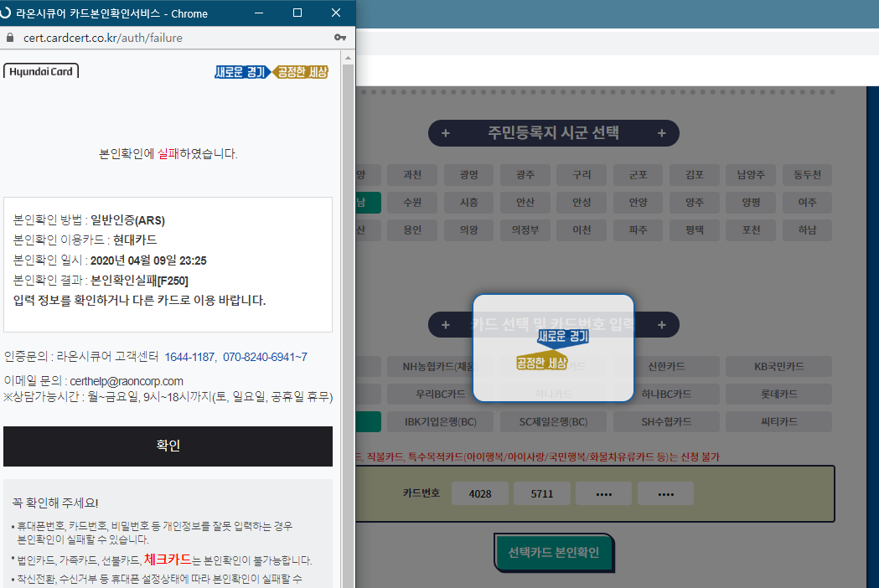The width and height of the screenshot is (879, 588).
Task: Click 선택카드 본인확인 button
Action: pos(554,553)
